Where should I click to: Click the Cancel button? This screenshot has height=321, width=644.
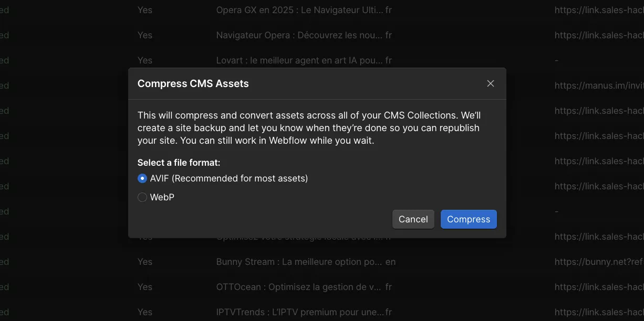[413, 219]
